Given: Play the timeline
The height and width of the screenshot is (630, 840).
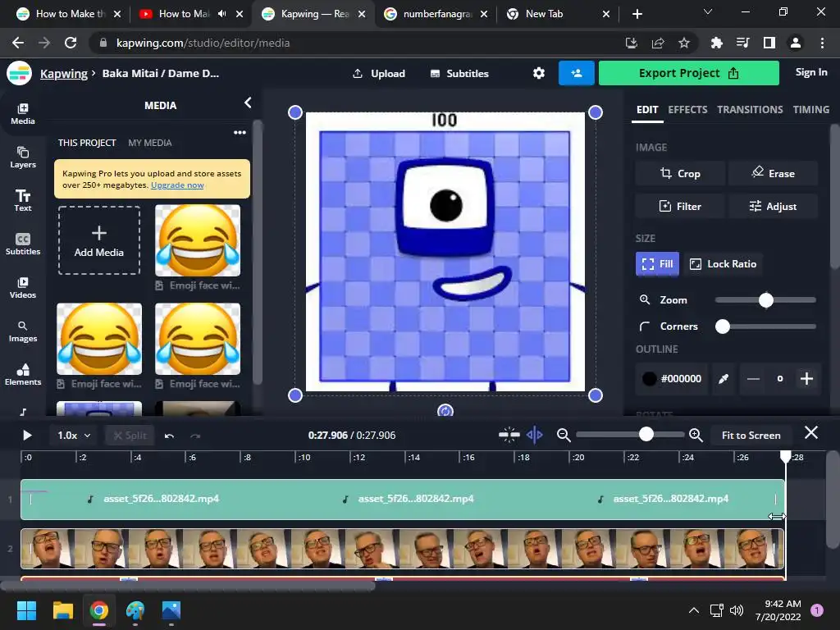Looking at the screenshot, I should click(27, 435).
